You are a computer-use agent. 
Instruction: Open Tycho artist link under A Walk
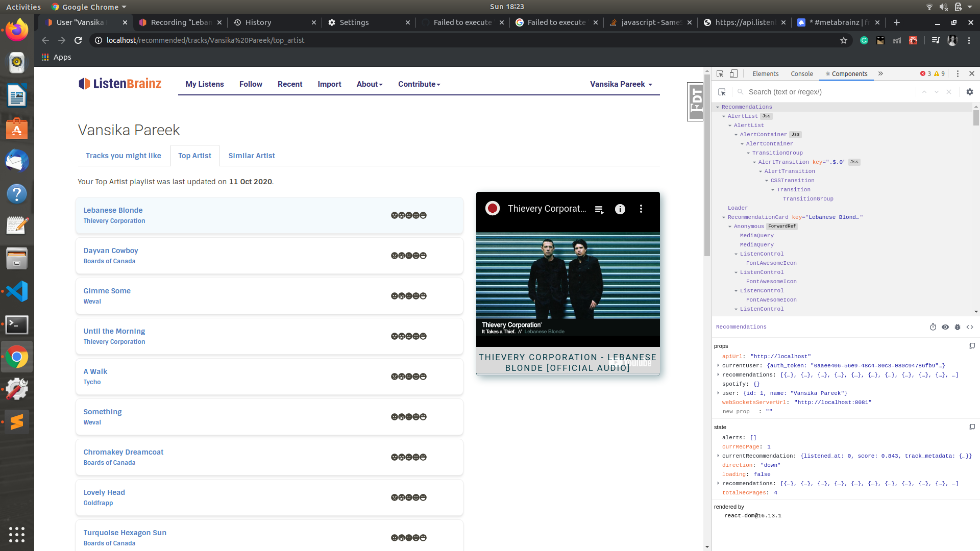click(x=92, y=382)
